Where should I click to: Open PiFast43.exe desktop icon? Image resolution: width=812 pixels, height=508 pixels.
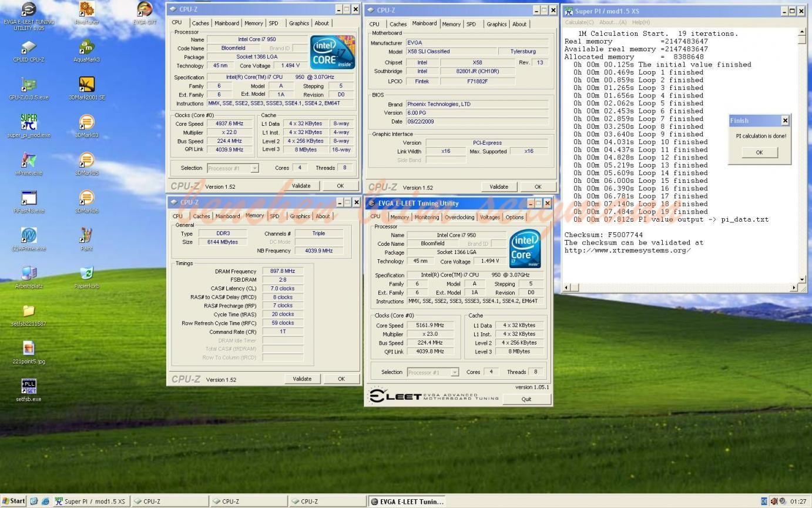point(28,202)
